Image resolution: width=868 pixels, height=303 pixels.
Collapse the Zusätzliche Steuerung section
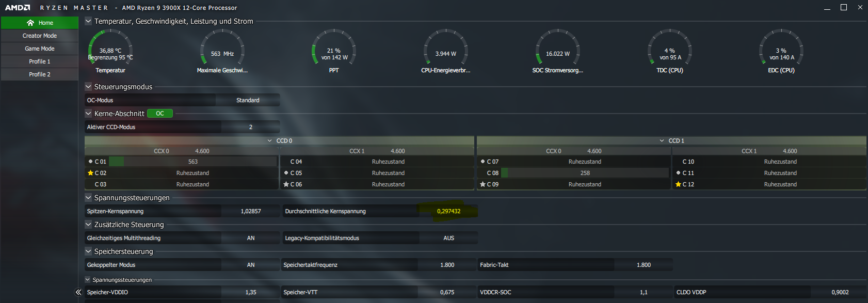[88, 225]
